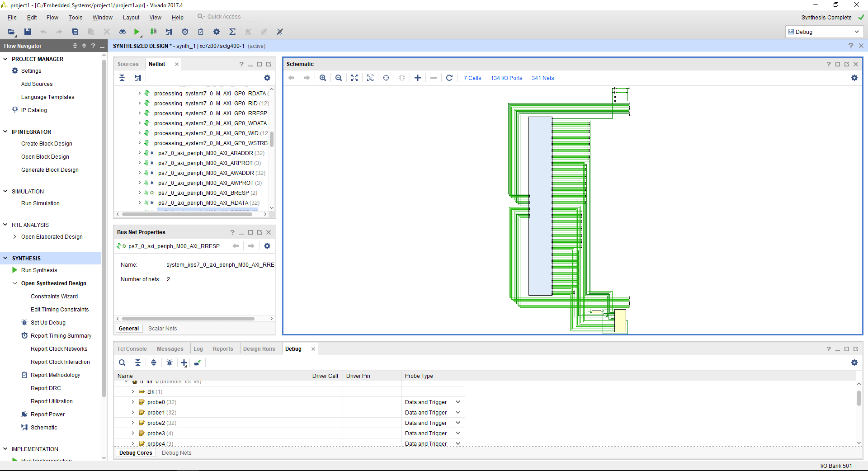Switch to the Scalar Nets tab
Screen dimensions: 868x471
pyautogui.click(x=163, y=329)
